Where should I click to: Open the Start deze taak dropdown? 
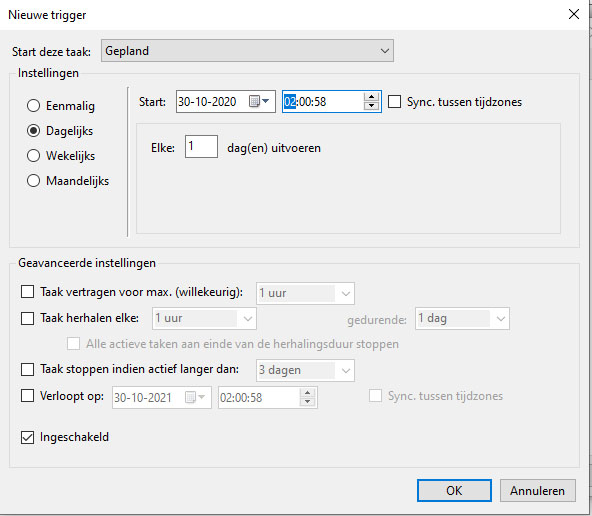[x=247, y=51]
